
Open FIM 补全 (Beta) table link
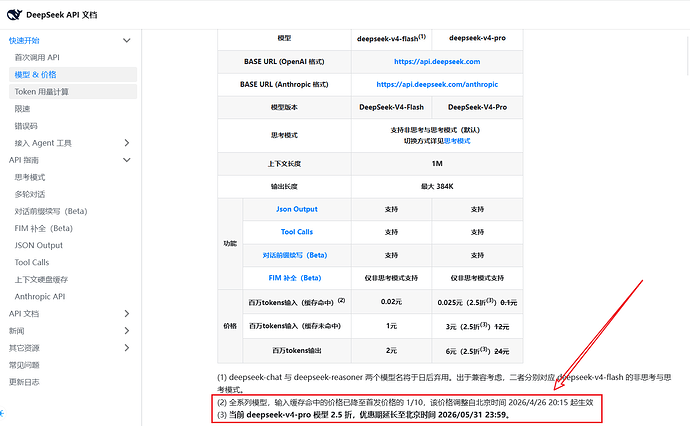pos(295,278)
